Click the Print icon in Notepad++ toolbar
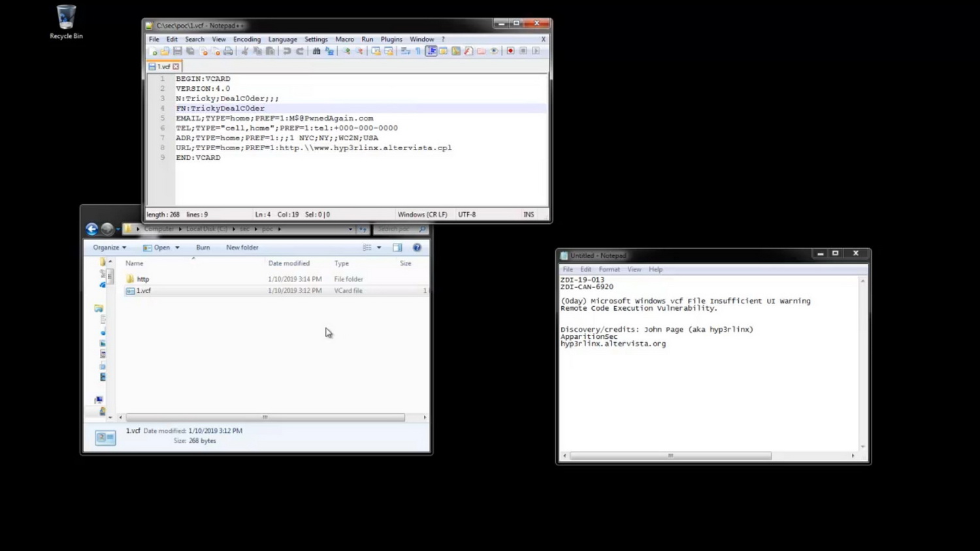980x551 pixels. coord(228,51)
